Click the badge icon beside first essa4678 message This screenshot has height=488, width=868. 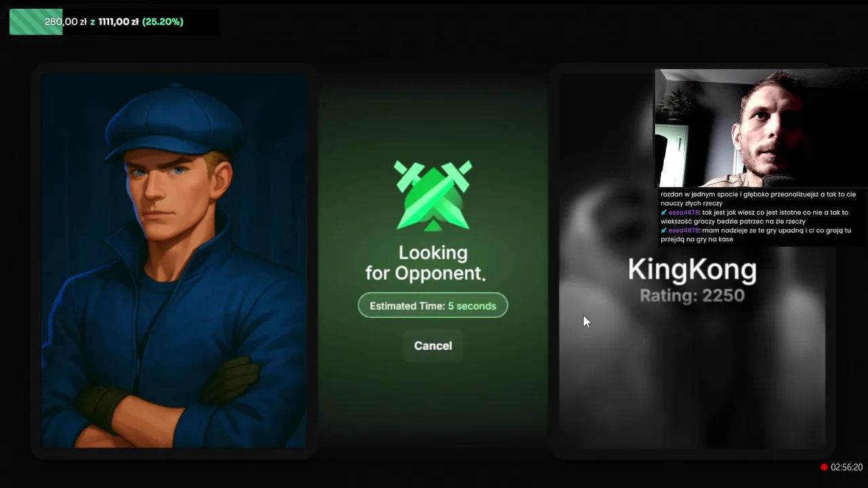tap(664, 212)
